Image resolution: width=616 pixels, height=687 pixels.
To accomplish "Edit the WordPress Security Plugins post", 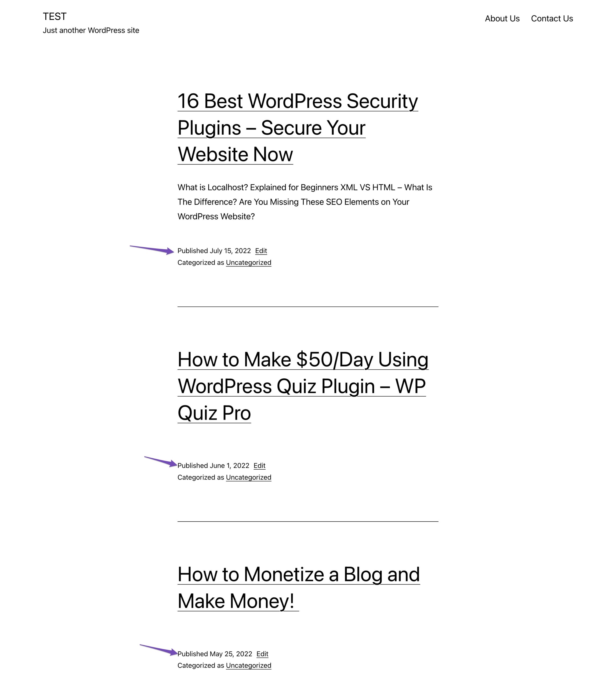I will coord(260,250).
